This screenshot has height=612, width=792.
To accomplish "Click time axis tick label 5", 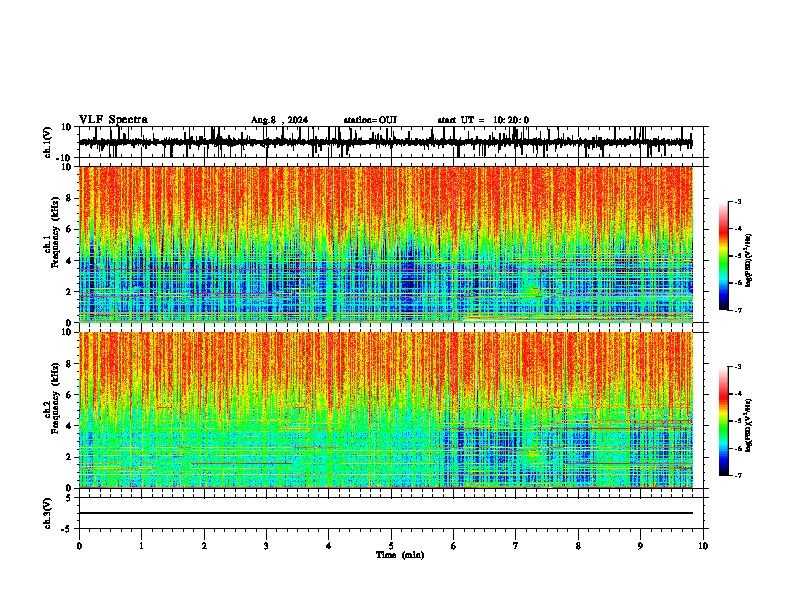I will pos(391,546).
